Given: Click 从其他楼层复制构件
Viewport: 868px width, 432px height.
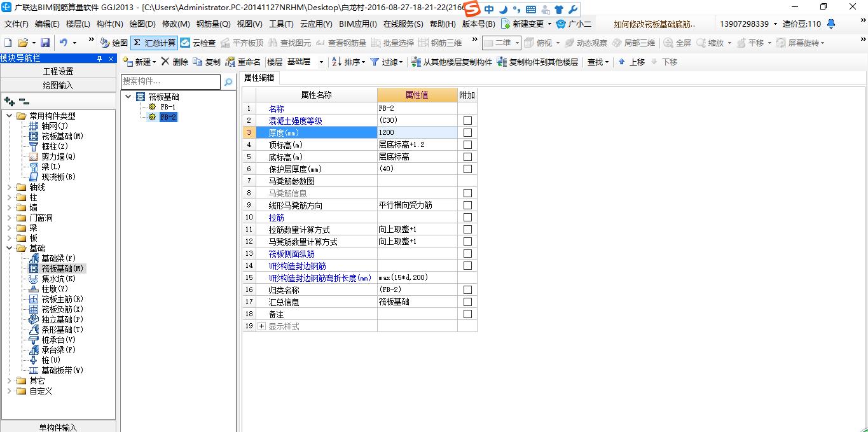Looking at the screenshot, I should tap(452, 62).
